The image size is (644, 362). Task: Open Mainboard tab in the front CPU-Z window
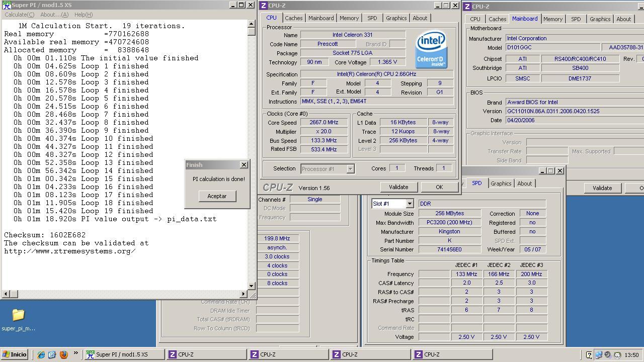click(321, 18)
